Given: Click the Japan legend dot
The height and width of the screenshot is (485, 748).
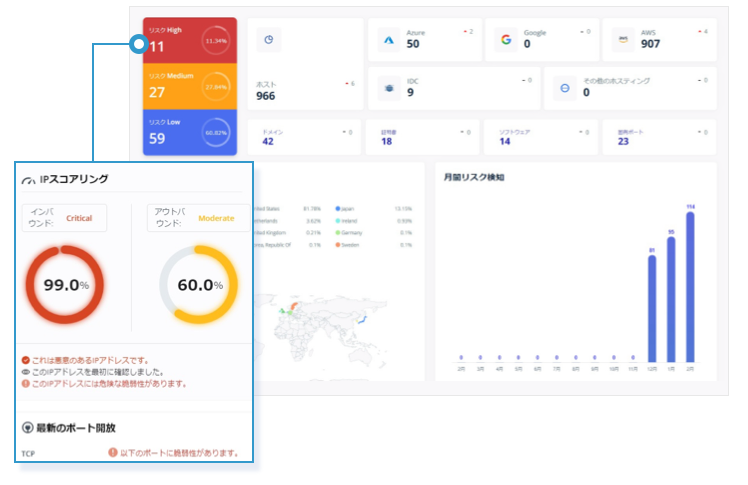Looking at the screenshot, I should (x=338, y=208).
